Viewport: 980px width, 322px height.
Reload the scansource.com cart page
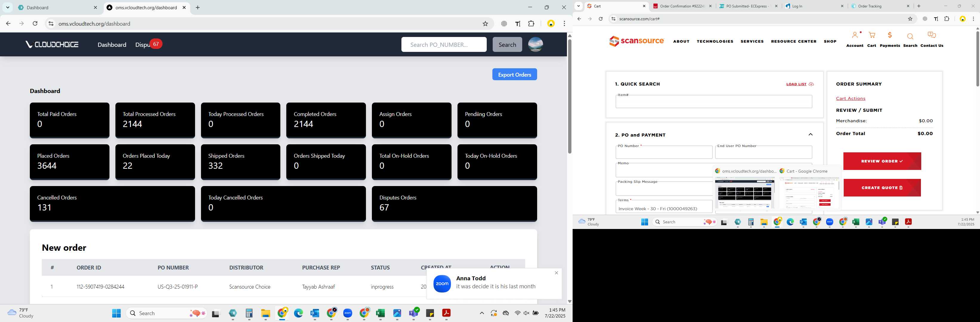click(601, 18)
